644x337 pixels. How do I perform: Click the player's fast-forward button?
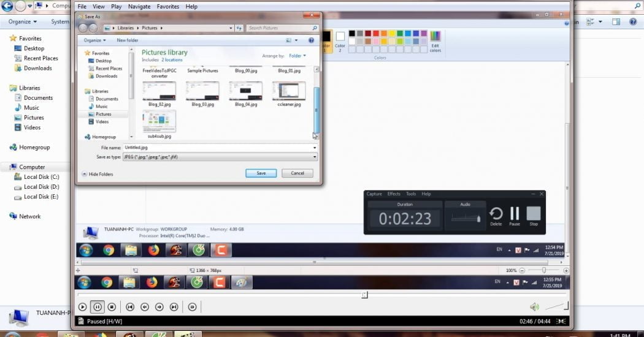click(159, 306)
